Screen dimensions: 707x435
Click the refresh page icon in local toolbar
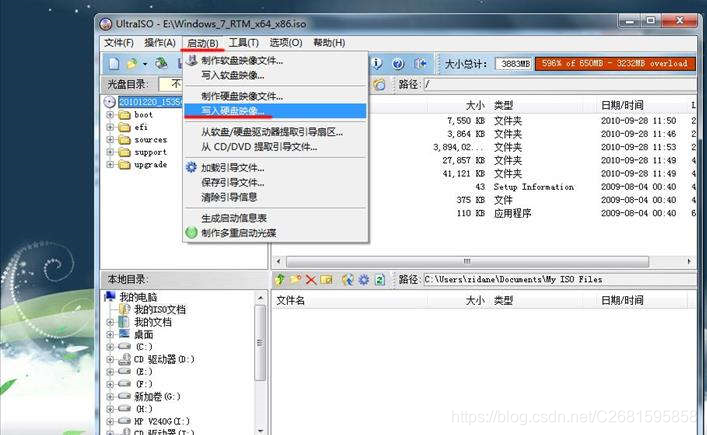pos(380,279)
